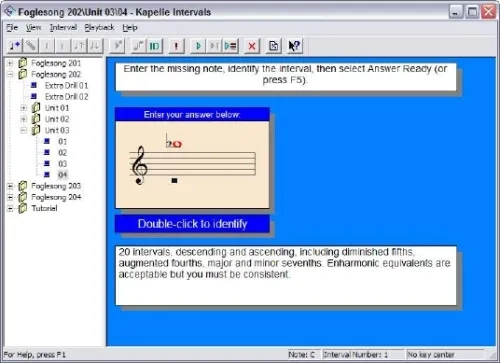Screen dimensions: 500x363
Task: Collapse the Unit 03 tree node
Action: coord(23,130)
